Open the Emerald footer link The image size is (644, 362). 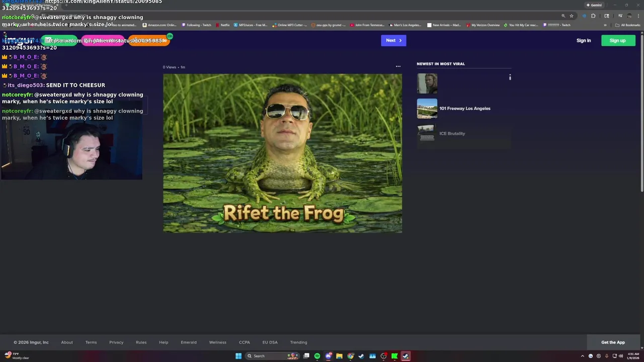coord(189,342)
